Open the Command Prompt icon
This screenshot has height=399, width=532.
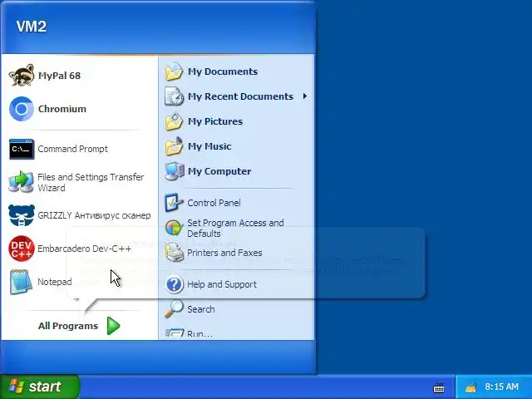(x=22, y=149)
